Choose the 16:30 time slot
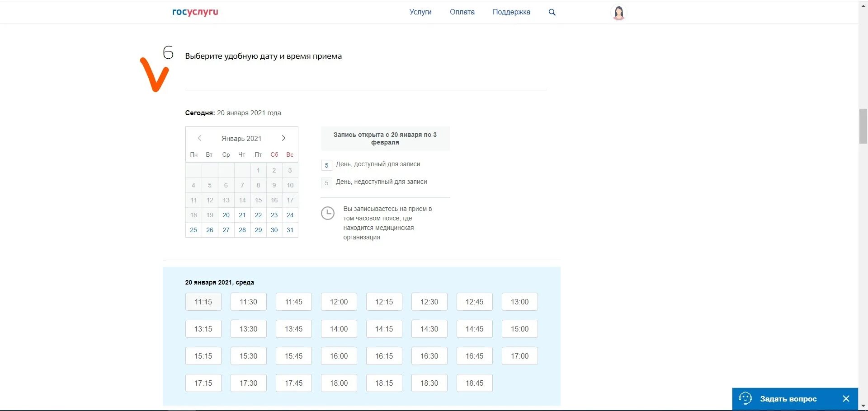868x411 pixels. pos(429,356)
